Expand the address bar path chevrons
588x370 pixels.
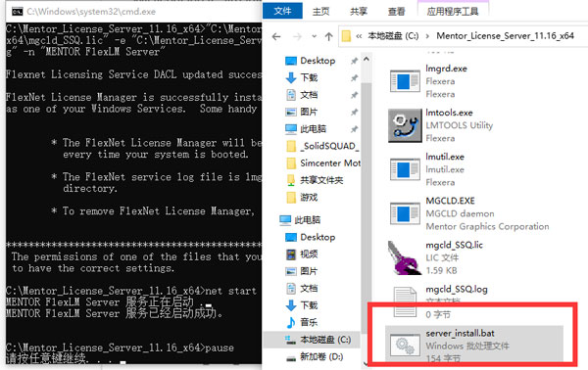click(359, 36)
